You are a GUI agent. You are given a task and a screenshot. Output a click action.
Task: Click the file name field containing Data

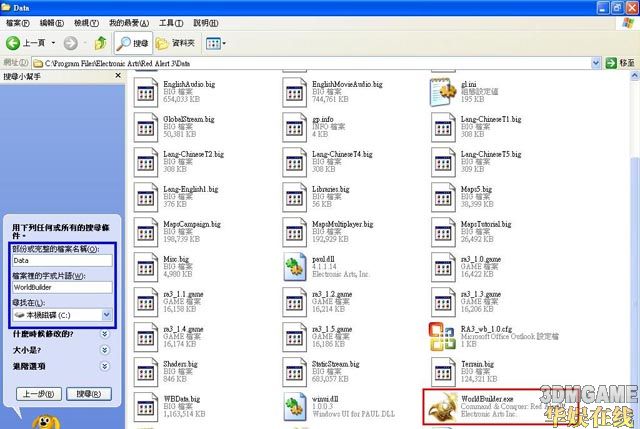62,260
